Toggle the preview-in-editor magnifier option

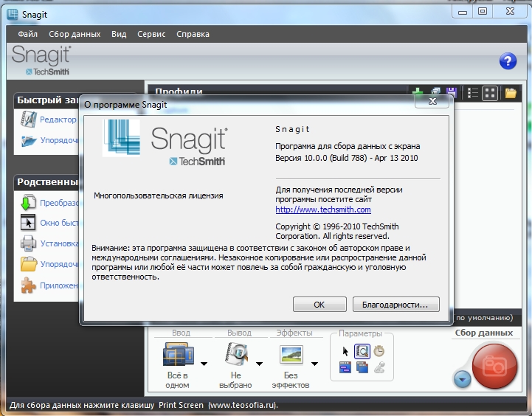pyautogui.click(x=362, y=351)
